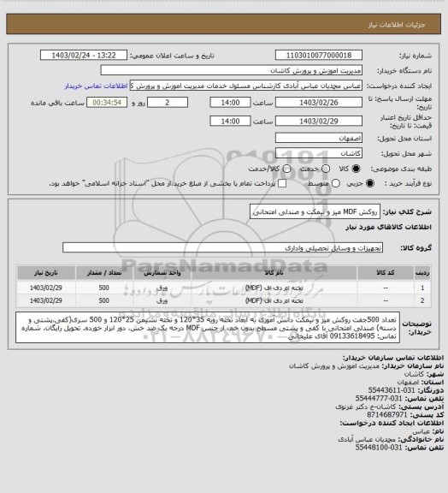Click the اطلاعات کالاهای مورد نیاز heading

pyautogui.click(x=388, y=227)
